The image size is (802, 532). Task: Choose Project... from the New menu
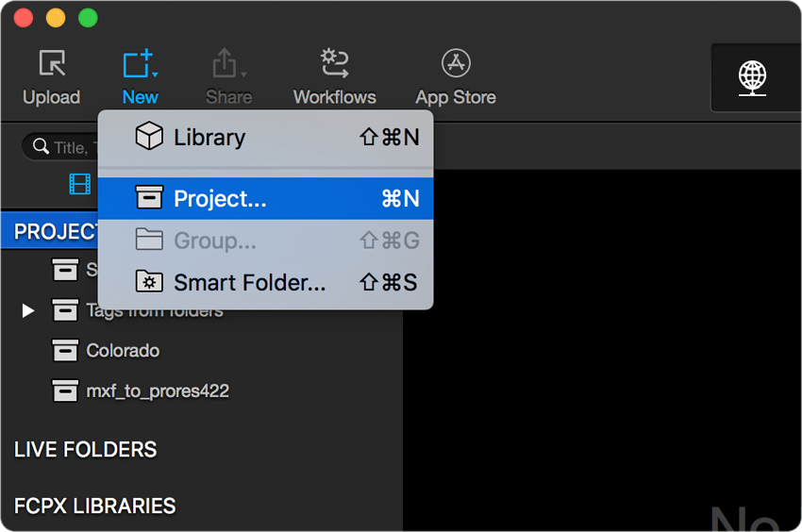(265, 198)
